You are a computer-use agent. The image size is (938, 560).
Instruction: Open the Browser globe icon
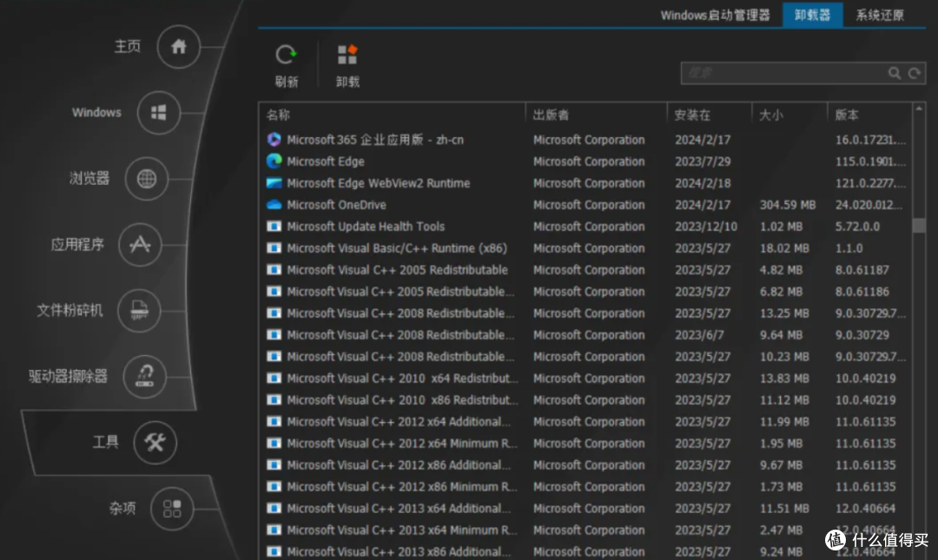[147, 178]
